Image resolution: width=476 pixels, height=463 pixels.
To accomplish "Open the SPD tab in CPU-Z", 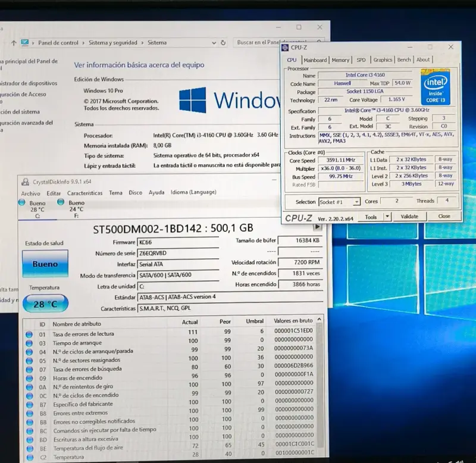I will (361, 60).
